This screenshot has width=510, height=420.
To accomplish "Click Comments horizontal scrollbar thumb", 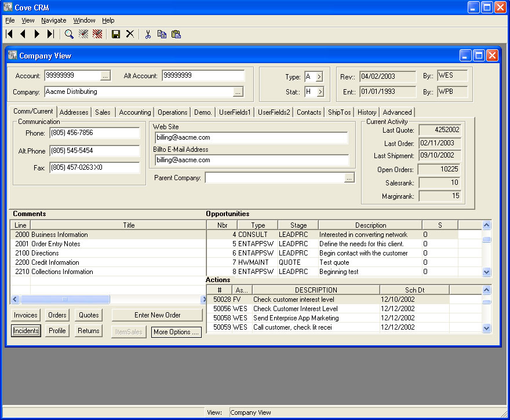I will click(x=65, y=299).
